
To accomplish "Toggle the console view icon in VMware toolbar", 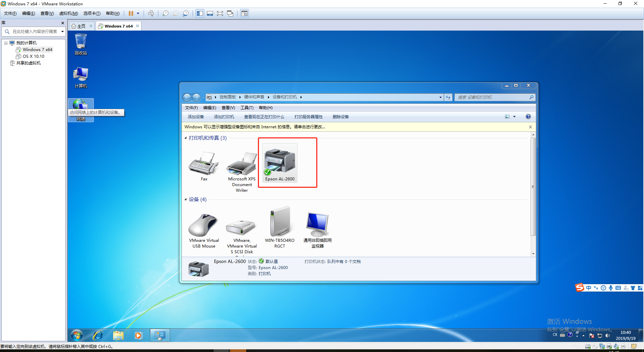I will click(245, 13).
